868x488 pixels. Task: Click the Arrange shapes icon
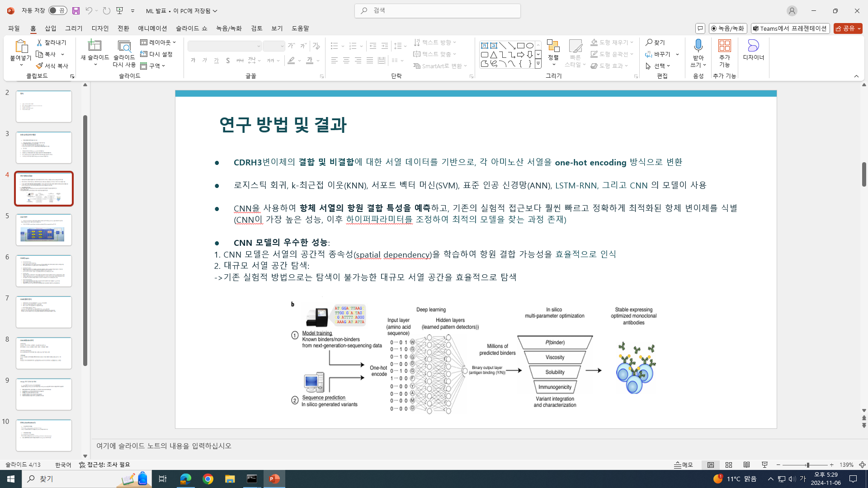click(x=553, y=46)
